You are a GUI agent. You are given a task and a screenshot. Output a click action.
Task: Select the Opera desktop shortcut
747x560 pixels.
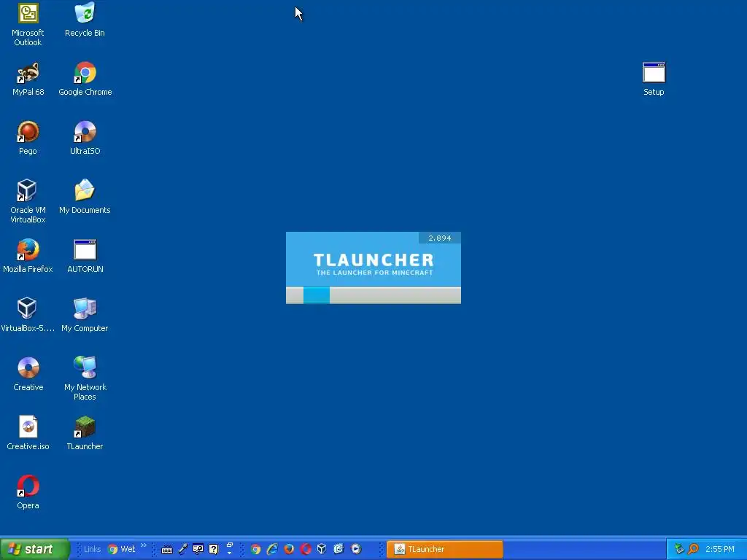coord(28,492)
